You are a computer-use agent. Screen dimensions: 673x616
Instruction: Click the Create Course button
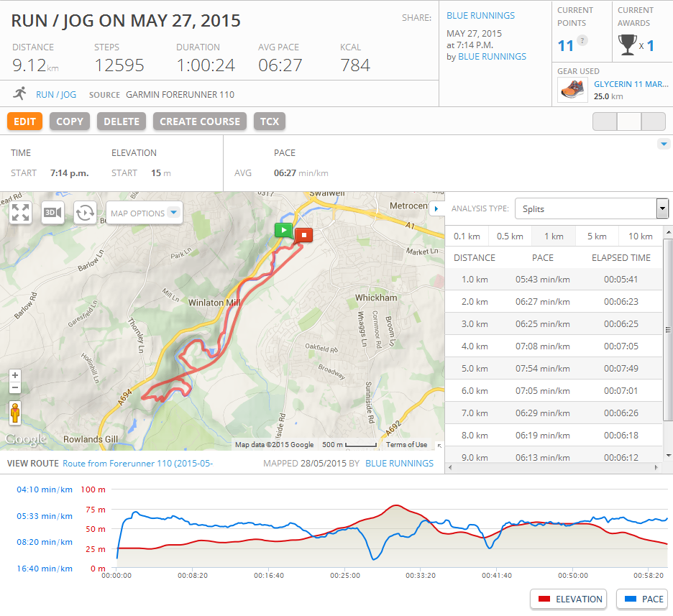point(199,121)
